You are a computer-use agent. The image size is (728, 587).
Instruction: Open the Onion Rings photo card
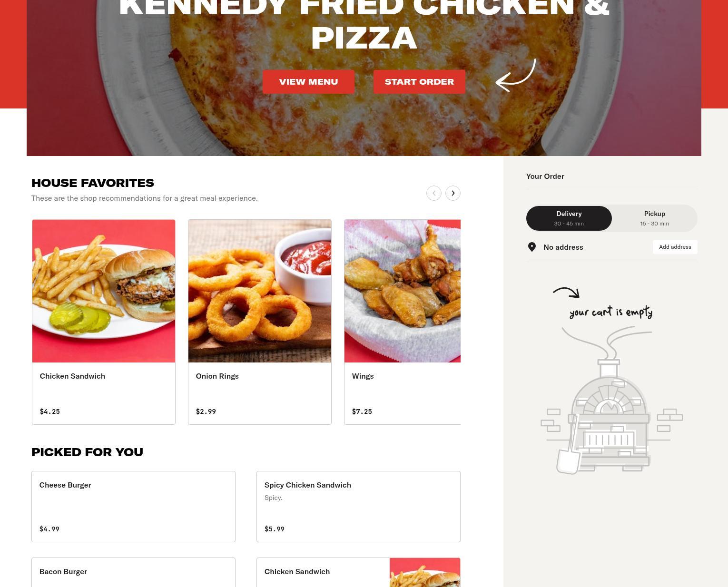click(260, 291)
